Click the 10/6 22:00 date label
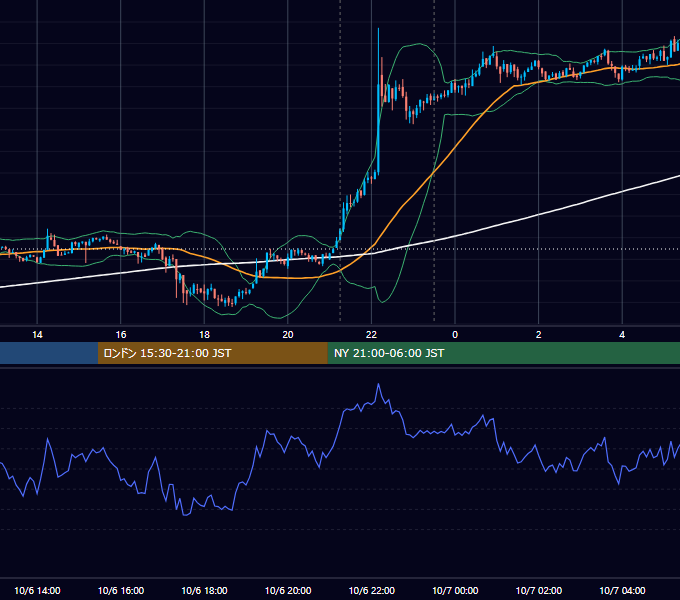This screenshot has width=680, height=600. (x=372, y=590)
